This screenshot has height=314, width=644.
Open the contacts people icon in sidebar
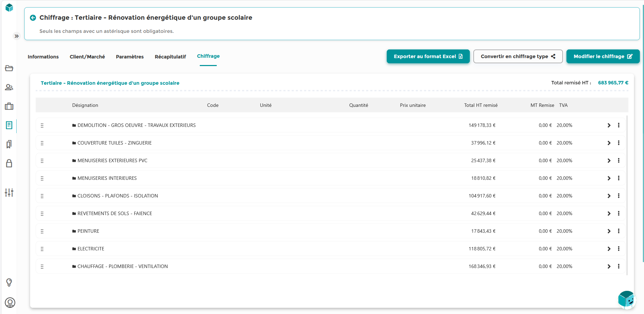click(9, 87)
